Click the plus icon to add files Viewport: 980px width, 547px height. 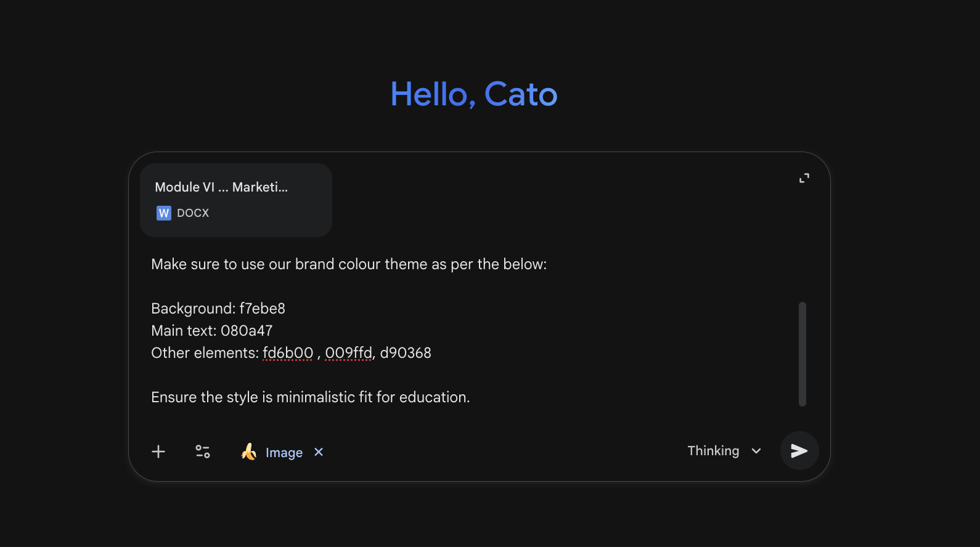tap(158, 452)
